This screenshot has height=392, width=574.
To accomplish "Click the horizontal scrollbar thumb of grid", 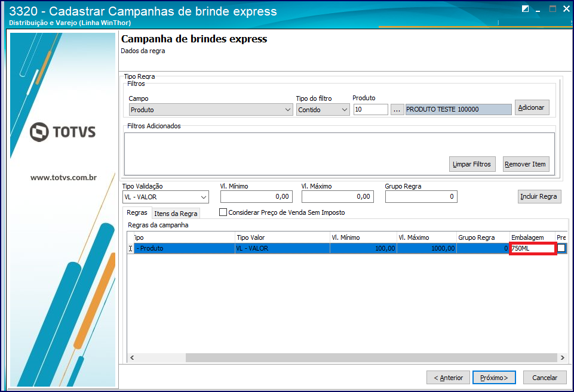I will 371,357.
